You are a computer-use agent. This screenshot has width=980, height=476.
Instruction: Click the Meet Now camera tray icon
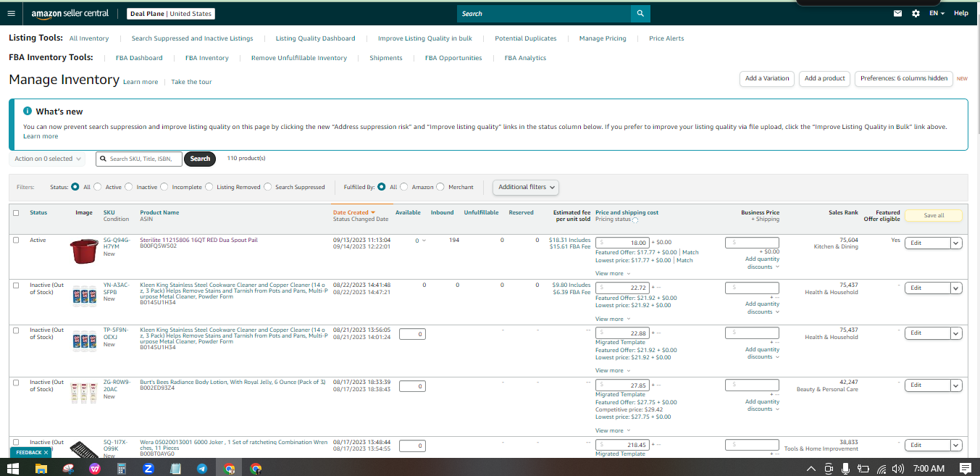point(829,469)
